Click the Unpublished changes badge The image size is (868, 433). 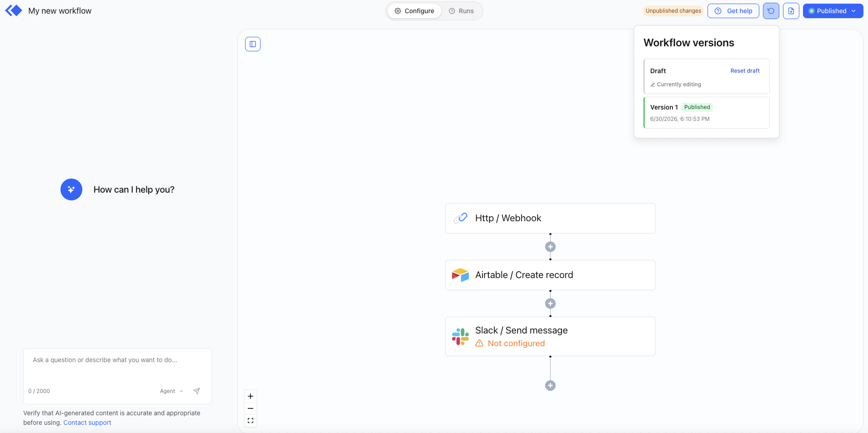(x=673, y=11)
